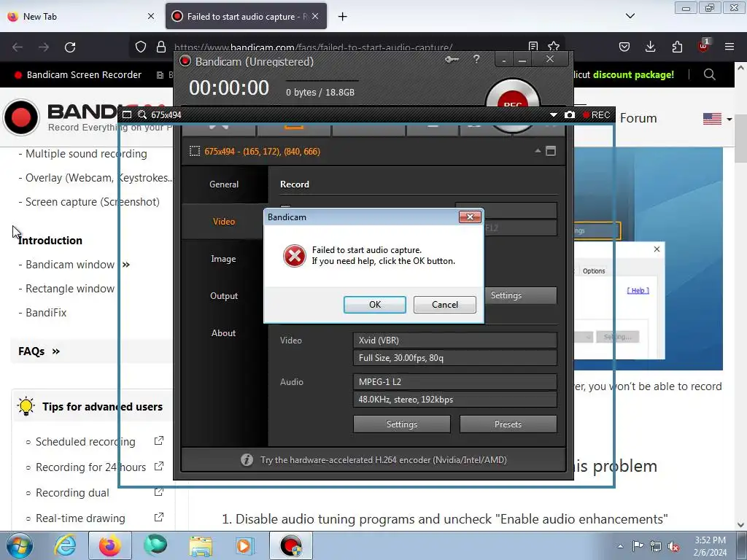747x560 pixels.
Task: Click the discount package link
Action: (633, 75)
